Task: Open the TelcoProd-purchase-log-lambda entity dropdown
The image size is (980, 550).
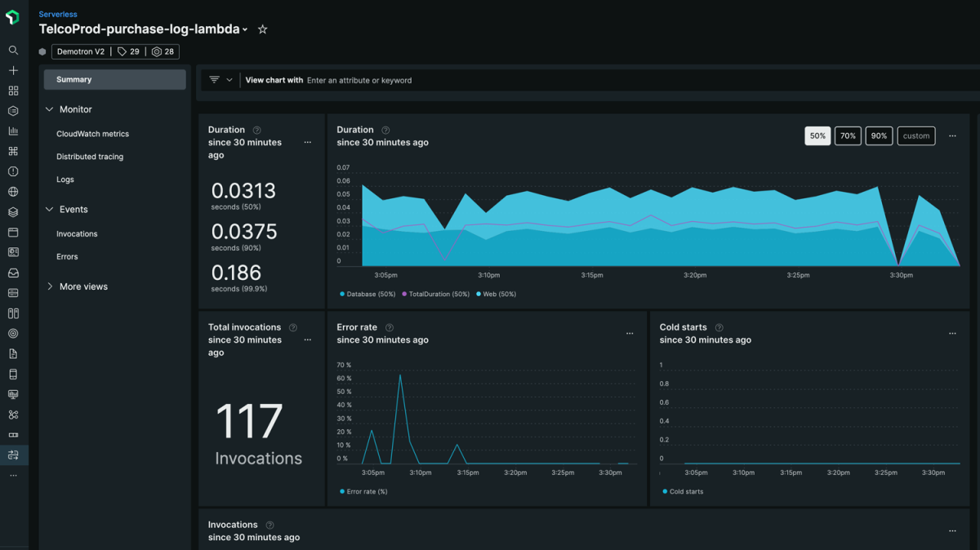Action: click(x=245, y=30)
